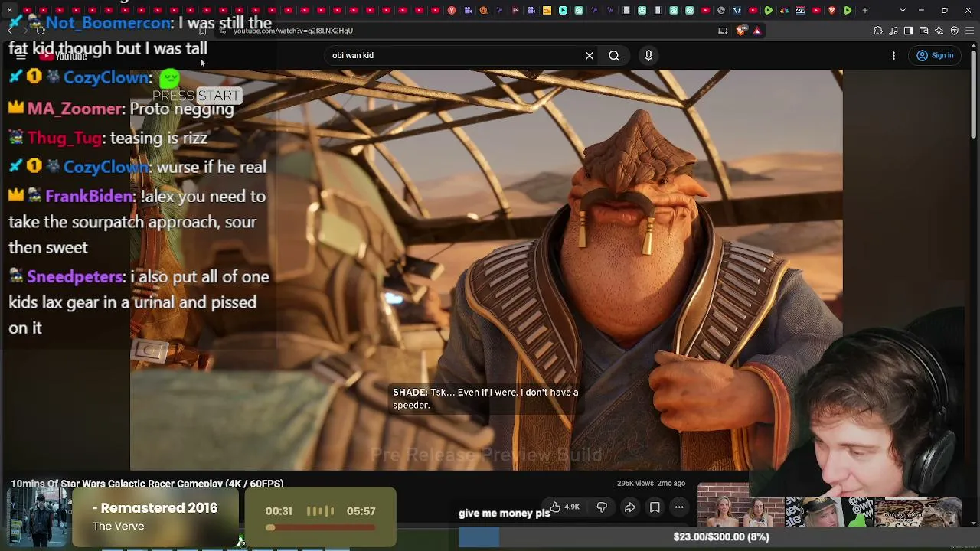This screenshot has height=551, width=980.
Task: Click the Sneedpeters username in chat
Action: pos(75,276)
